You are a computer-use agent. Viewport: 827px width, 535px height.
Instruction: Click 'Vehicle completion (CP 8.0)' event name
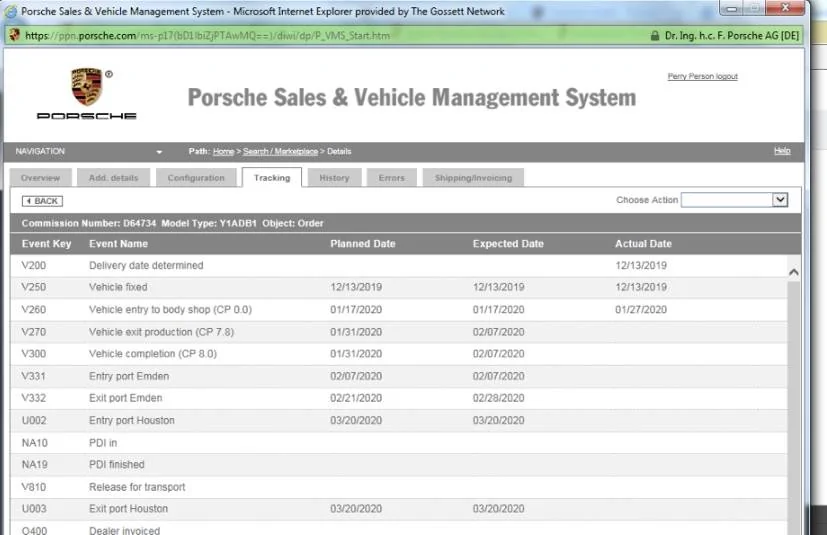(153, 354)
